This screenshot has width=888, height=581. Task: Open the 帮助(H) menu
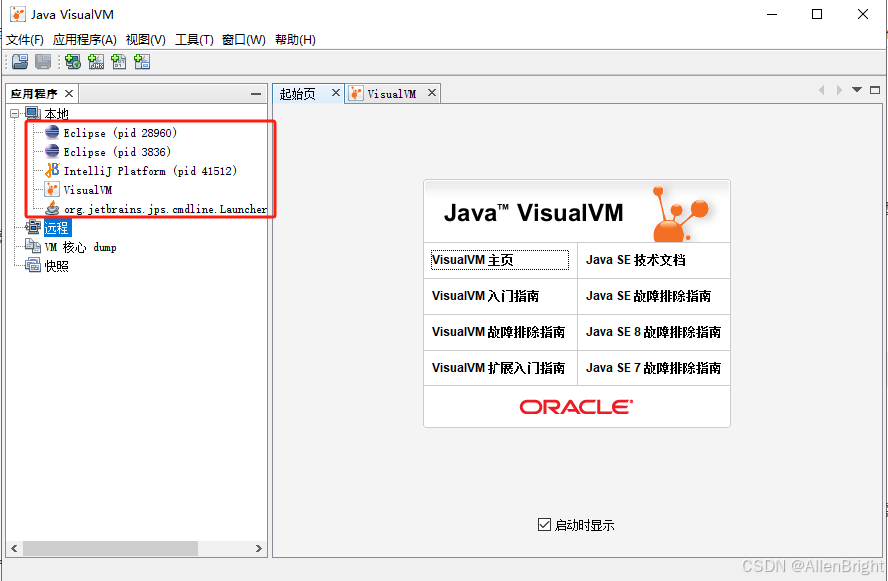295,40
